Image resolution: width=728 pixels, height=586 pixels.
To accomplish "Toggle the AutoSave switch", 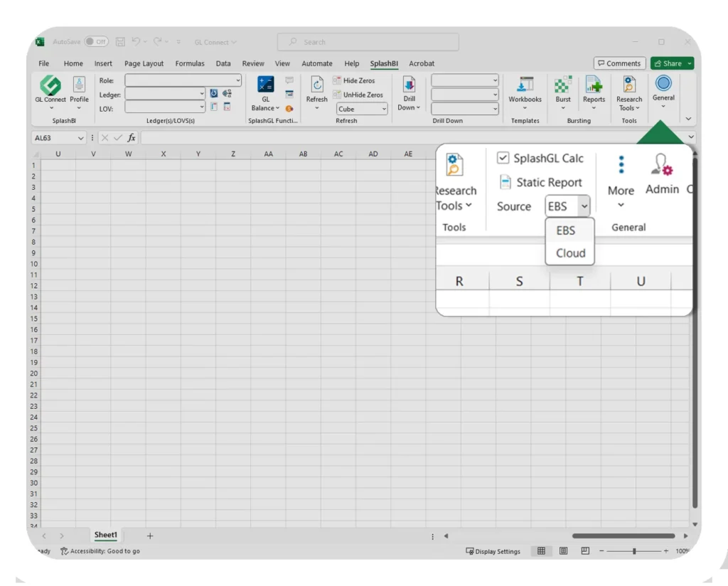I will coord(96,42).
